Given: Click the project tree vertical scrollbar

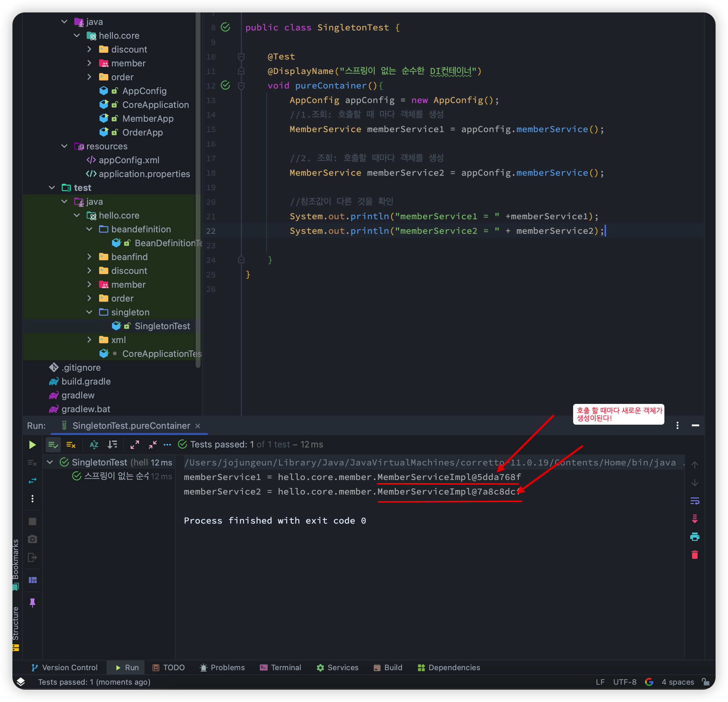Looking at the screenshot, I should 198,186.
